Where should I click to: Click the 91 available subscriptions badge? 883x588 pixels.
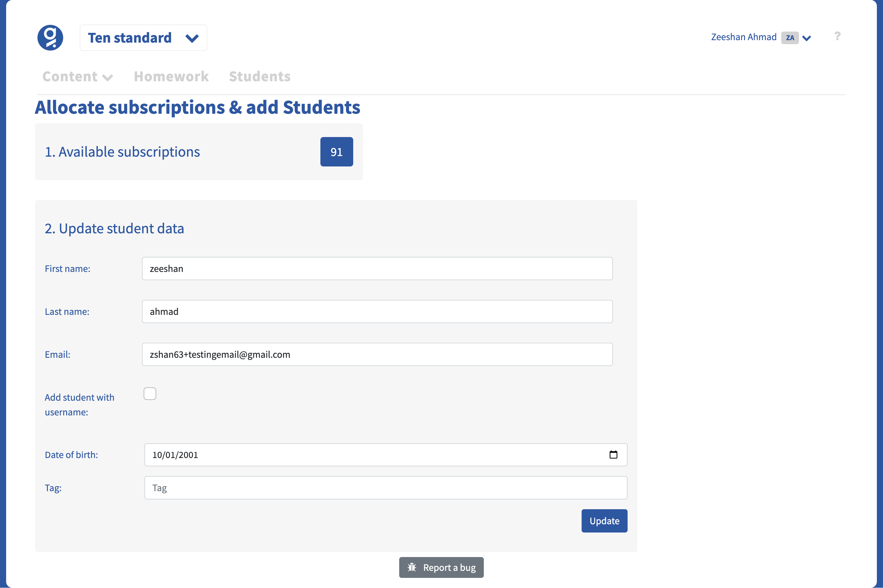pos(336,151)
